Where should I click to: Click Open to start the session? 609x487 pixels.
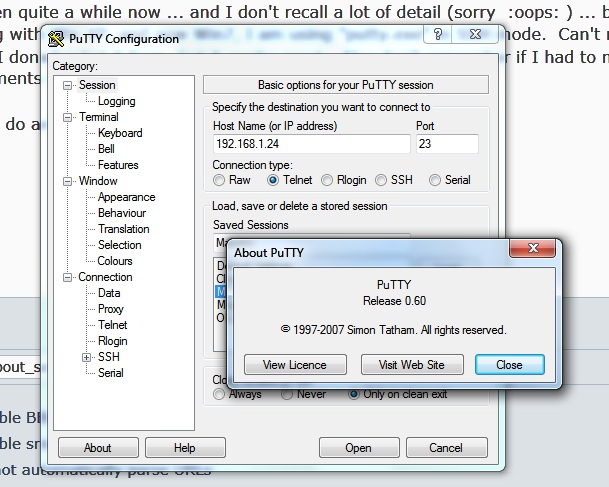coord(359,448)
